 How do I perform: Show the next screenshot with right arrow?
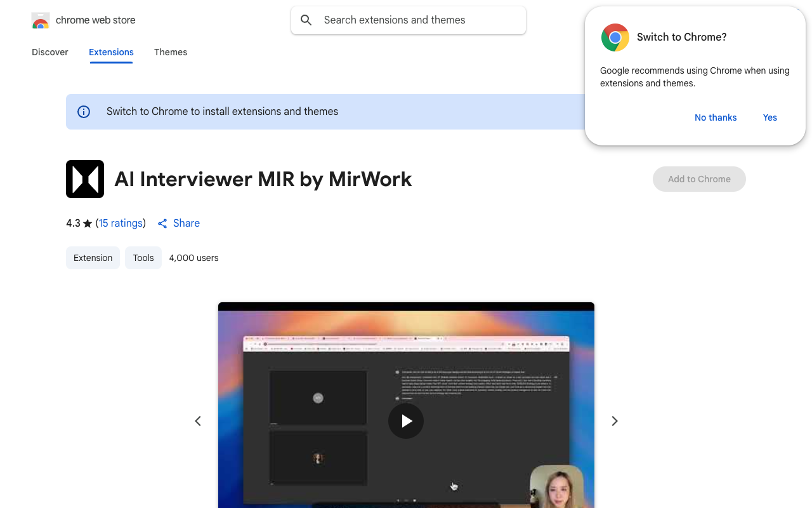(614, 421)
